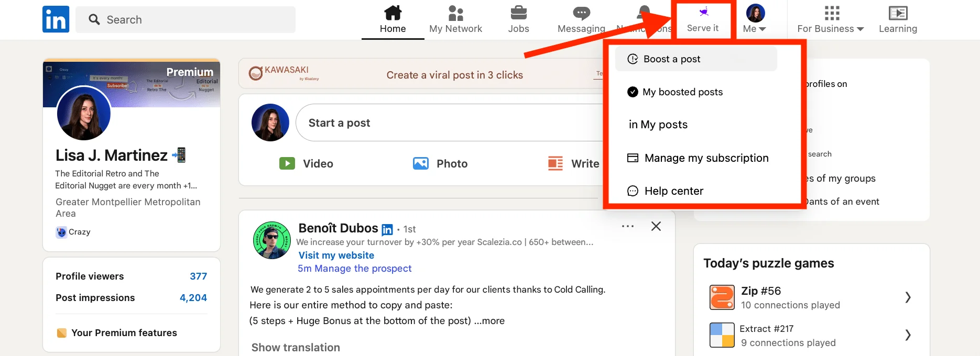Viewport: 980px width, 356px height.
Task: Click the Greater Montpellier Metropolitan Area text
Action: (128, 207)
